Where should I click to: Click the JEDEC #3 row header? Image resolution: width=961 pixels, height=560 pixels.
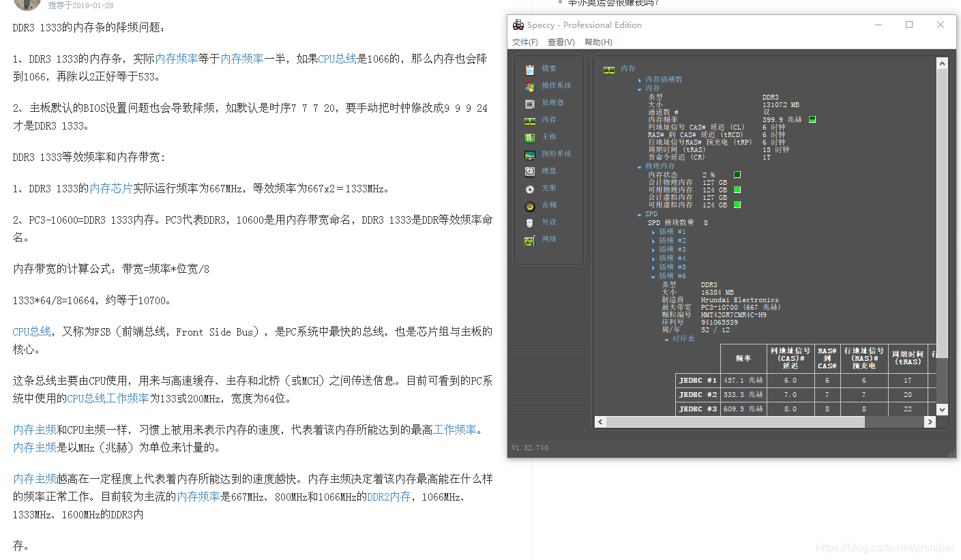click(x=698, y=409)
